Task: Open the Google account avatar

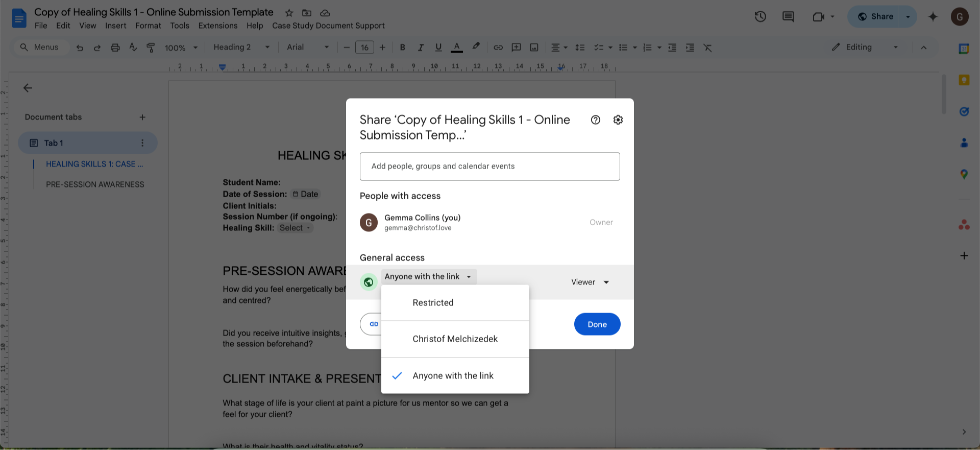Action: (x=960, y=17)
